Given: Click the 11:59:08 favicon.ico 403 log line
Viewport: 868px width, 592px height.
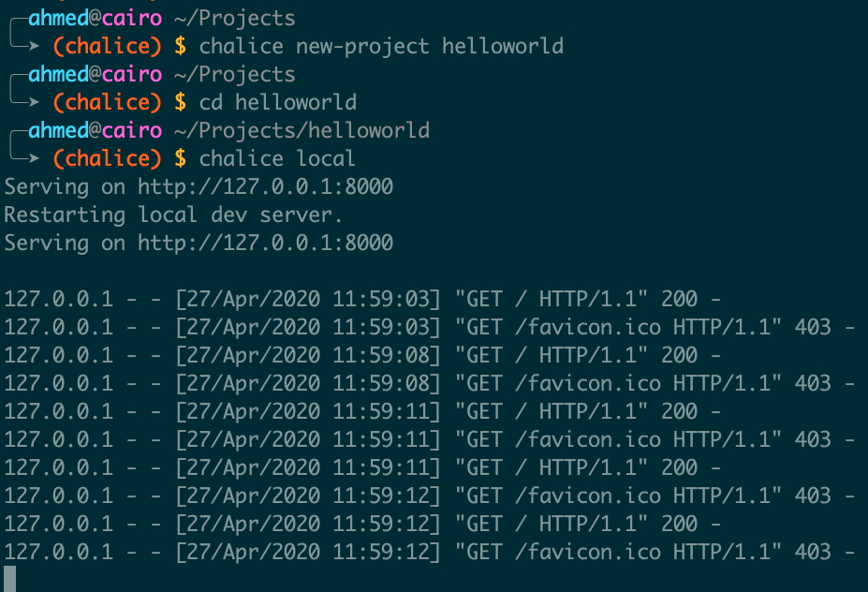Looking at the screenshot, I should [x=429, y=383].
